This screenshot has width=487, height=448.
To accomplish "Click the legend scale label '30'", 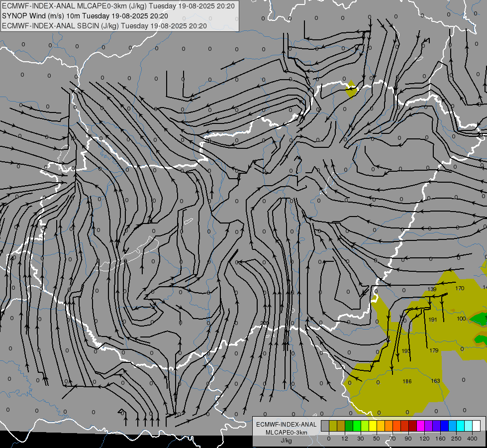I will [x=361, y=439].
